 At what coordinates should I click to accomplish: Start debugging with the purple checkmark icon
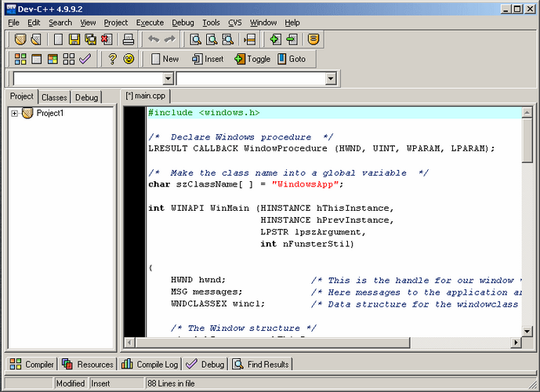(85, 60)
